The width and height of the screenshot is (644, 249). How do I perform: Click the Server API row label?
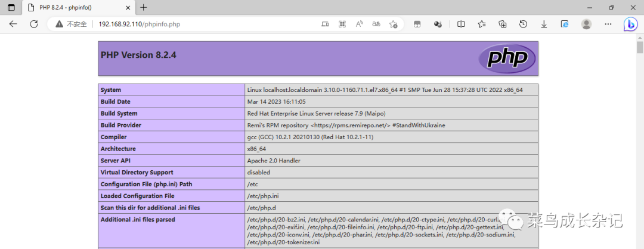tap(114, 161)
